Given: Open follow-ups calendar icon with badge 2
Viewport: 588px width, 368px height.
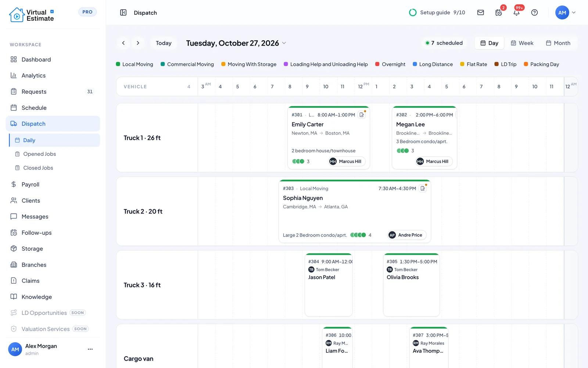Looking at the screenshot, I should (499, 13).
